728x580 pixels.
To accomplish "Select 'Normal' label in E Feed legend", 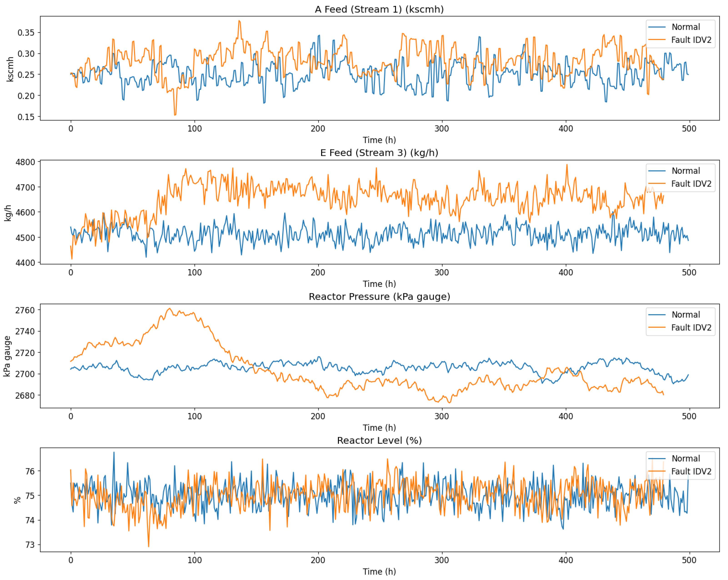I will [685, 171].
